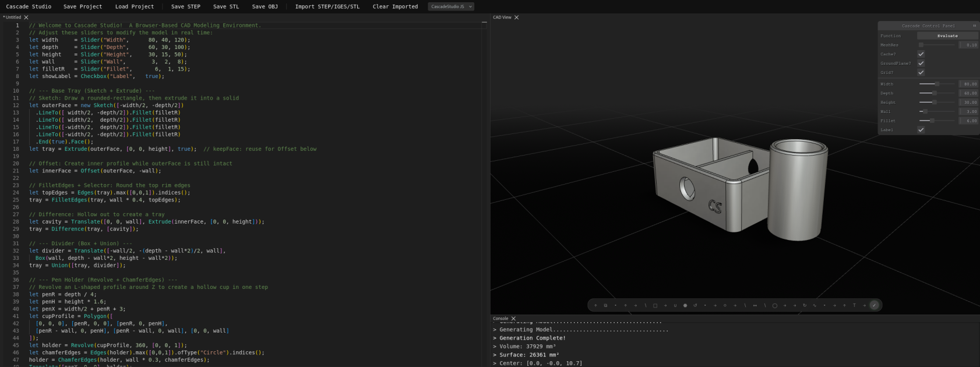Click the MeshRes value field 0.10
Image resolution: width=980 pixels, height=367 pixels.
coord(969,45)
